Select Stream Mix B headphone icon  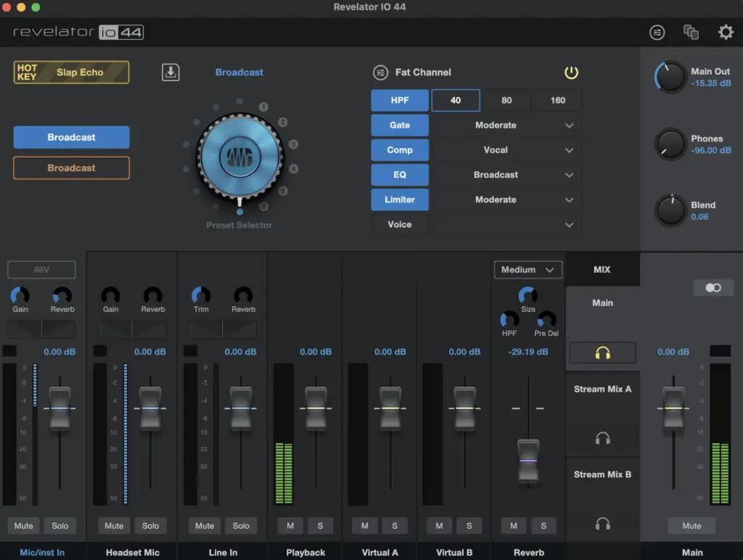603,524
